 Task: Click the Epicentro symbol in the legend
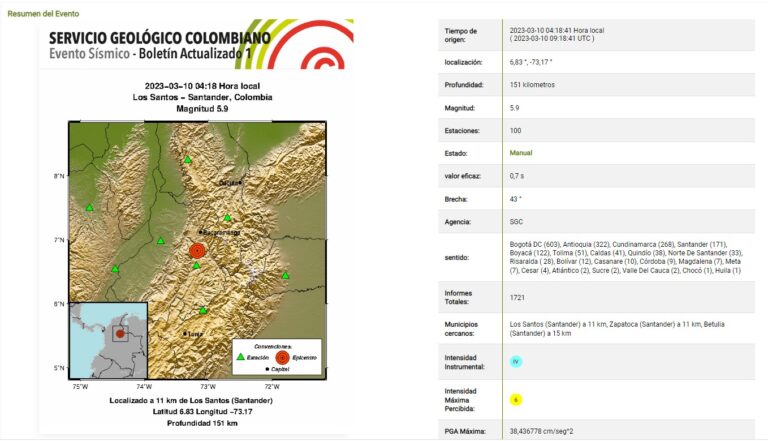point(282,357)
